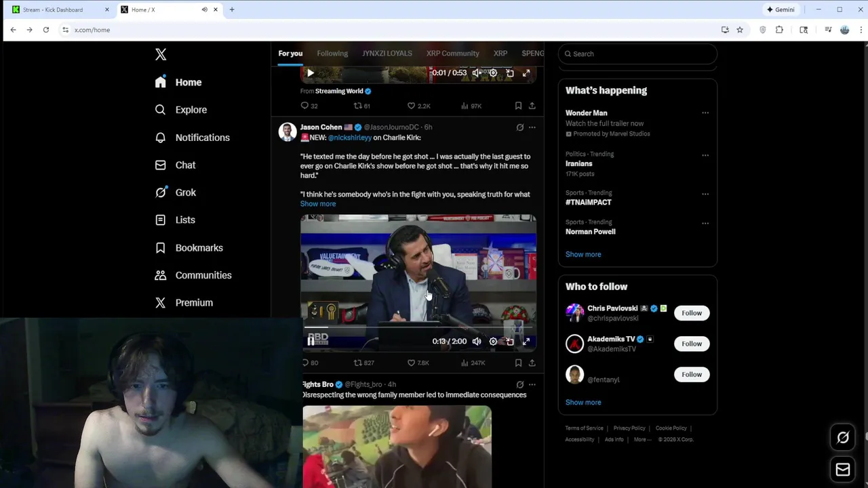Like the Streaming World post with 2.2K likes

click(x=418, y=106)
